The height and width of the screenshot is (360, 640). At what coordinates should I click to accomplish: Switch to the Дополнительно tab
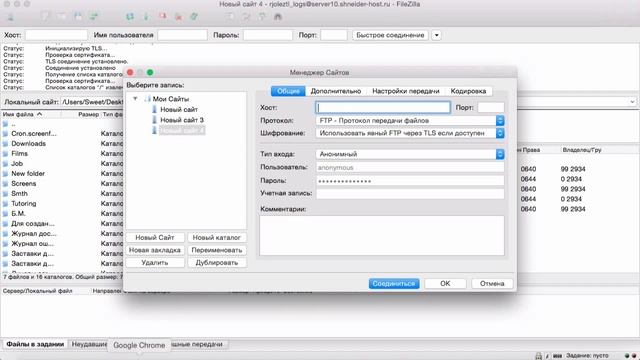coord(336,91)
